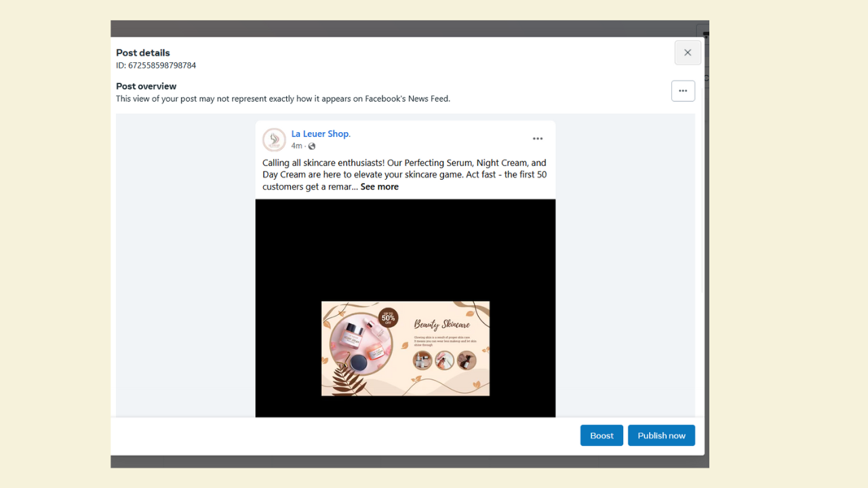The image size is (868, 488).
Task: Click the News Feed disclaimer text
Action: 283,98
